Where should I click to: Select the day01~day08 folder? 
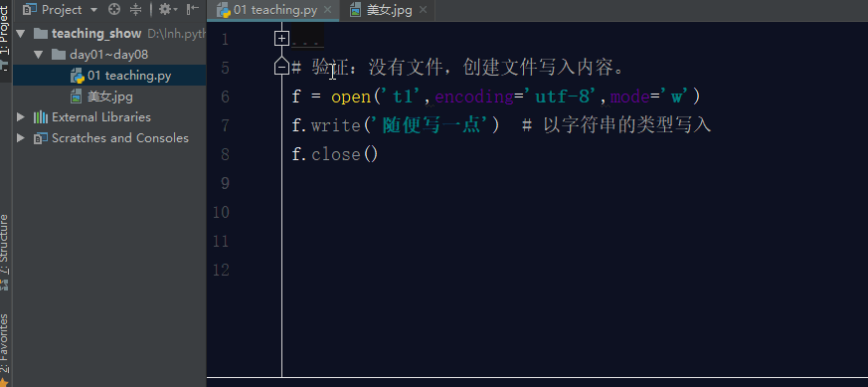coord(109,55)
